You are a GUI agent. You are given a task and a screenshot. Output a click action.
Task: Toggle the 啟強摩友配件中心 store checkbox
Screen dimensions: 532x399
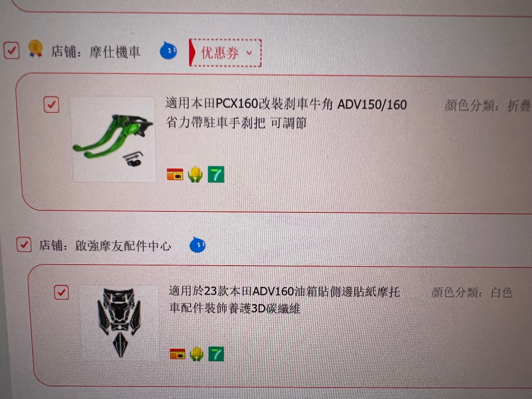(x=24, y=244)
